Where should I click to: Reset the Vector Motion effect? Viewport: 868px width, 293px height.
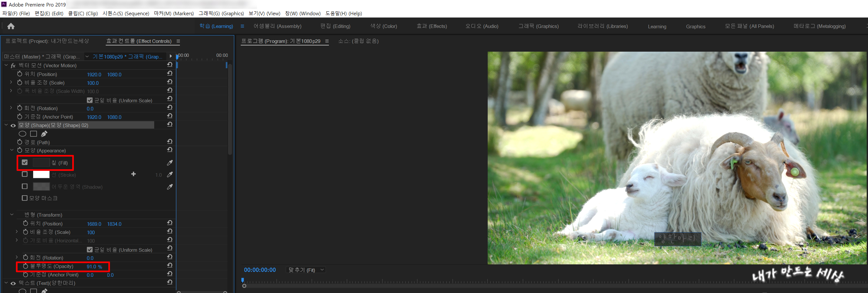(x=170, y=65)
